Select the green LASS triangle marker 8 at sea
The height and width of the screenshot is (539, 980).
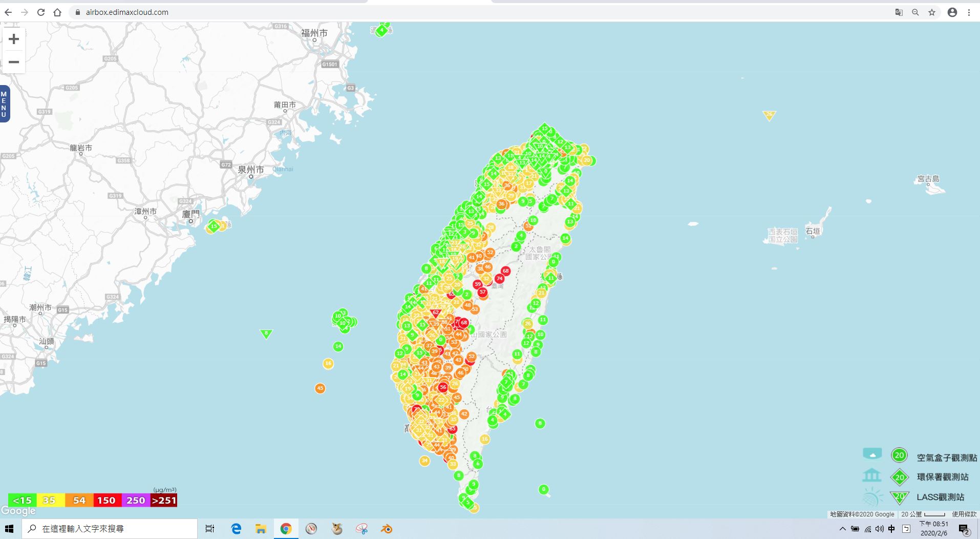click(x=266, y=334)
